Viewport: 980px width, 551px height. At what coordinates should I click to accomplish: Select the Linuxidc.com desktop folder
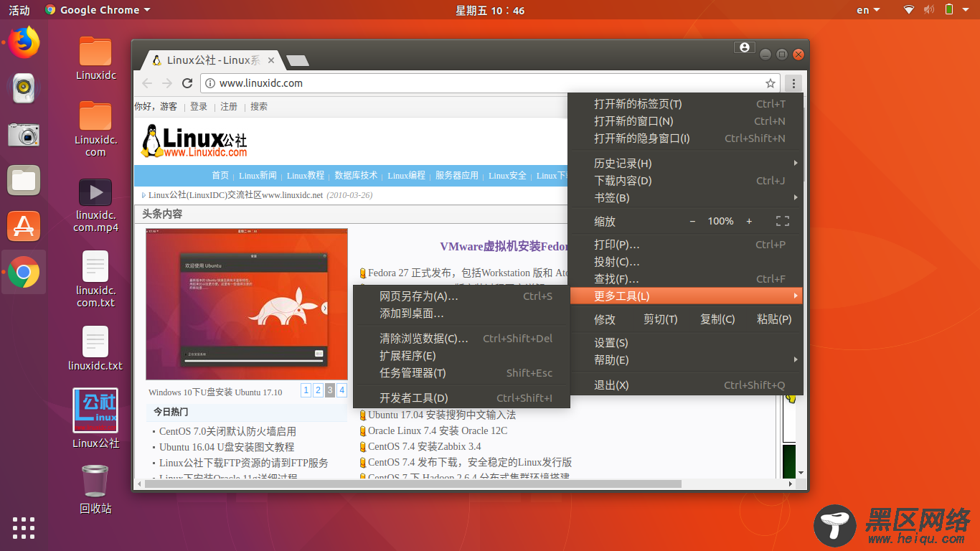click(95, 129)
